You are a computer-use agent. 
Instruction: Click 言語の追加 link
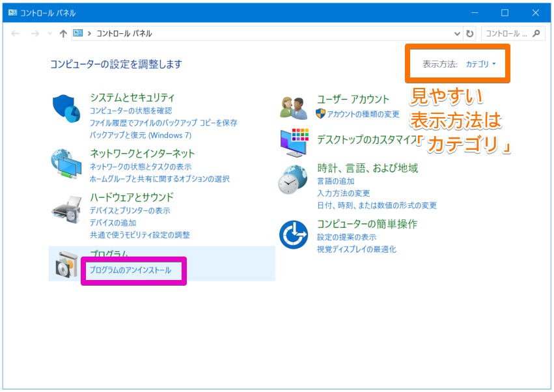(336, 181)
